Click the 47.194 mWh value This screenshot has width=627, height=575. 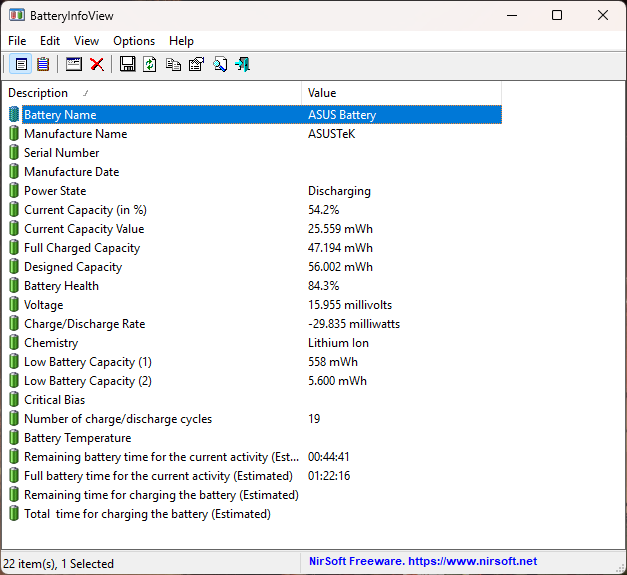[340, 248]
